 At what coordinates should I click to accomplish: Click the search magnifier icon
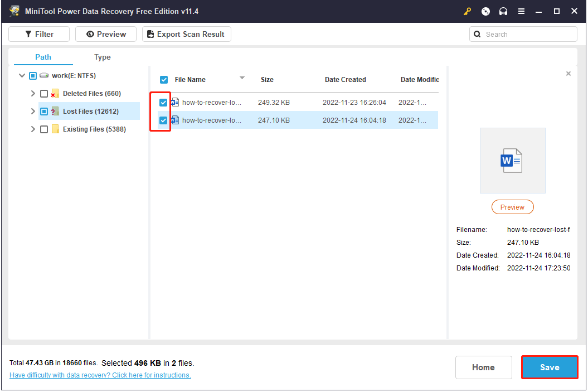(x=477, y=34)
